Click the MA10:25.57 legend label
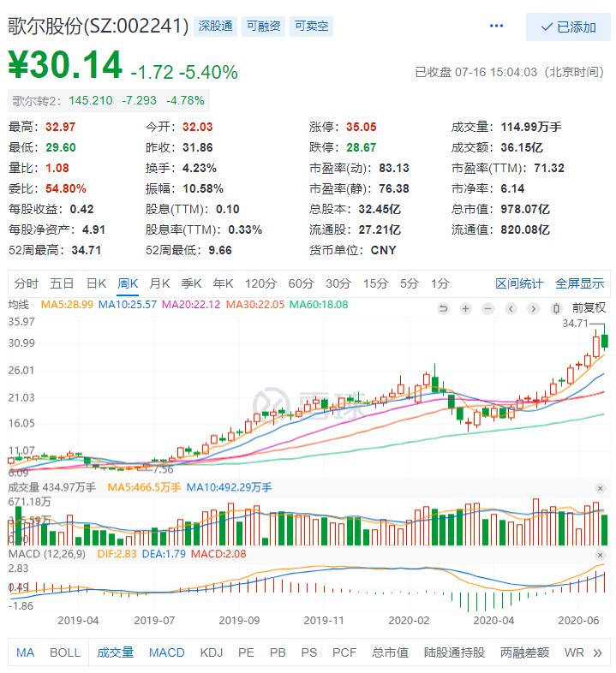The width and height of the screenshot is (616, 673). coord(127,305)
